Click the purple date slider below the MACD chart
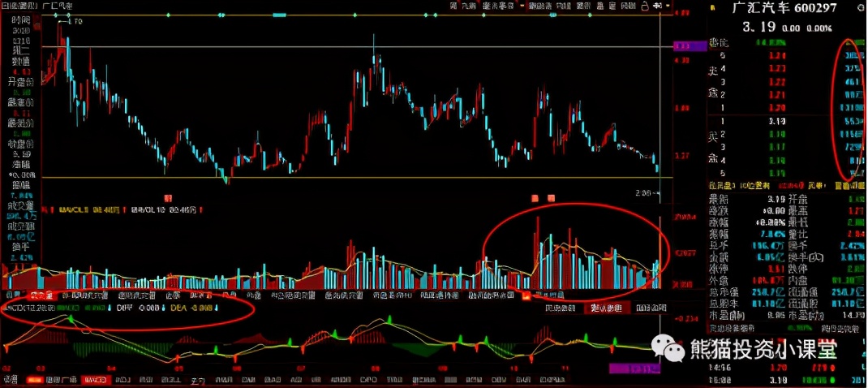Image resolution: width=868 pixels, height=388 pixels. point(634,368)
